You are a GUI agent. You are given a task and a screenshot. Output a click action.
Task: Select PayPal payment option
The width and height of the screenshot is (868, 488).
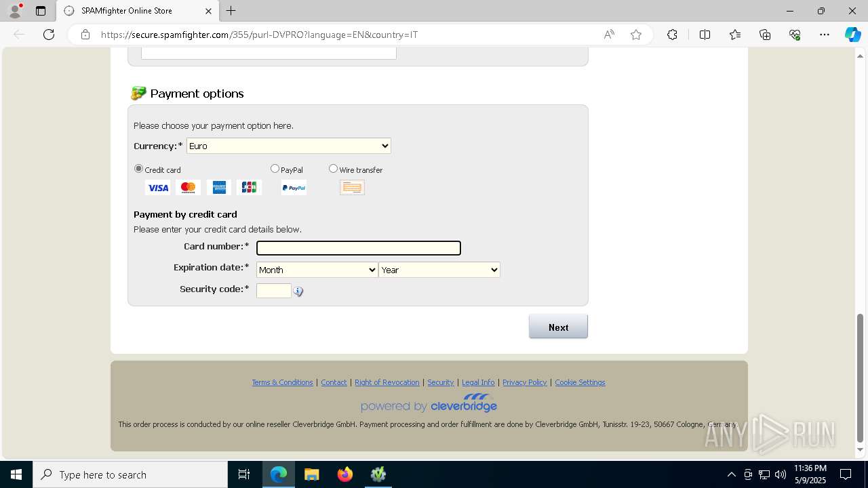click(275, 169)
